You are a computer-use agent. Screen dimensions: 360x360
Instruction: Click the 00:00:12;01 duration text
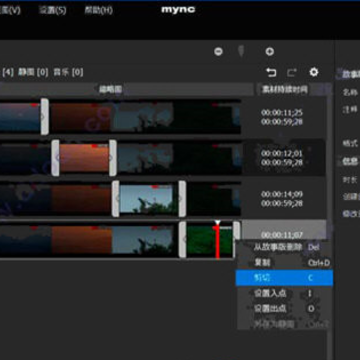pos(282,154)
